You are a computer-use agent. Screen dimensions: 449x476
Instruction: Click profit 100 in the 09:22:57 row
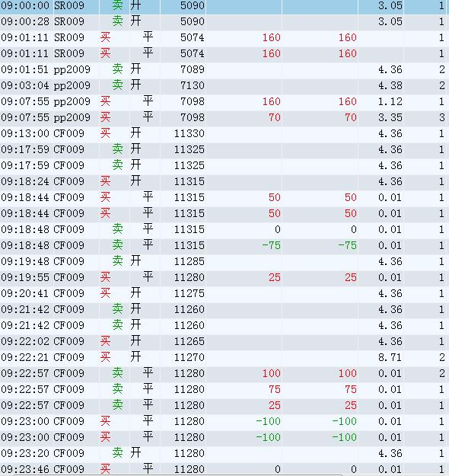(x=271, y=373)
